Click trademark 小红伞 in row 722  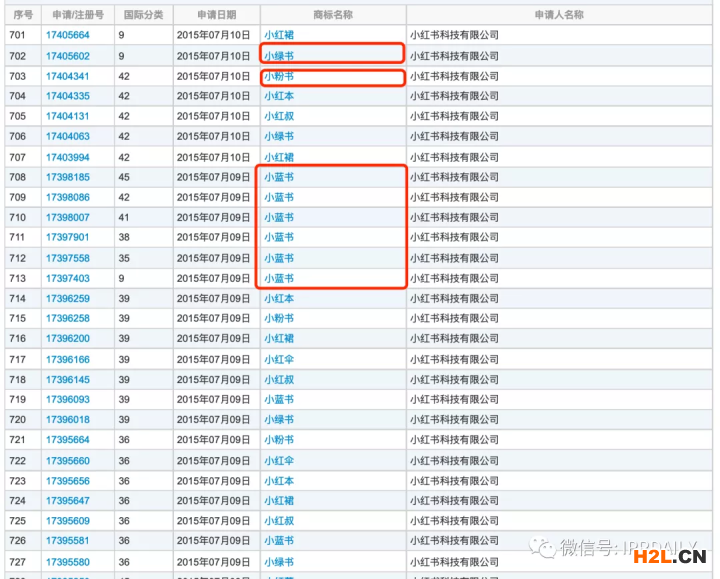tap(279, 461)
